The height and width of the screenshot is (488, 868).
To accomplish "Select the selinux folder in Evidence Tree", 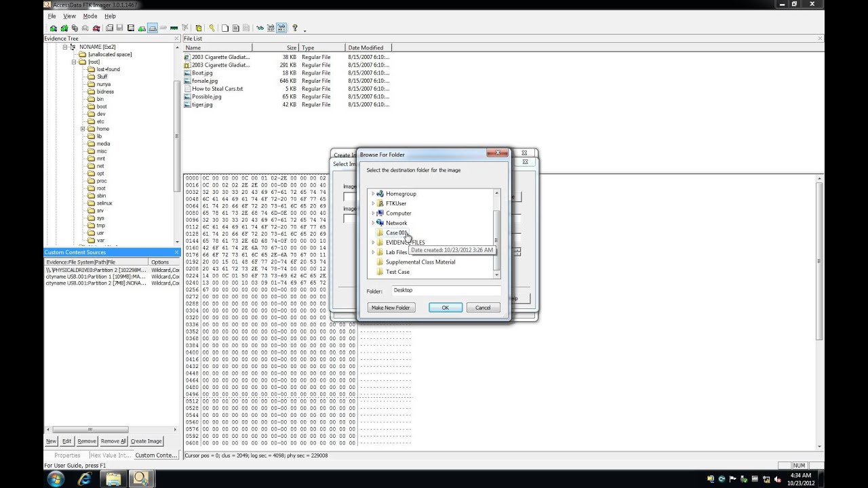I will [x=104, y=203].
